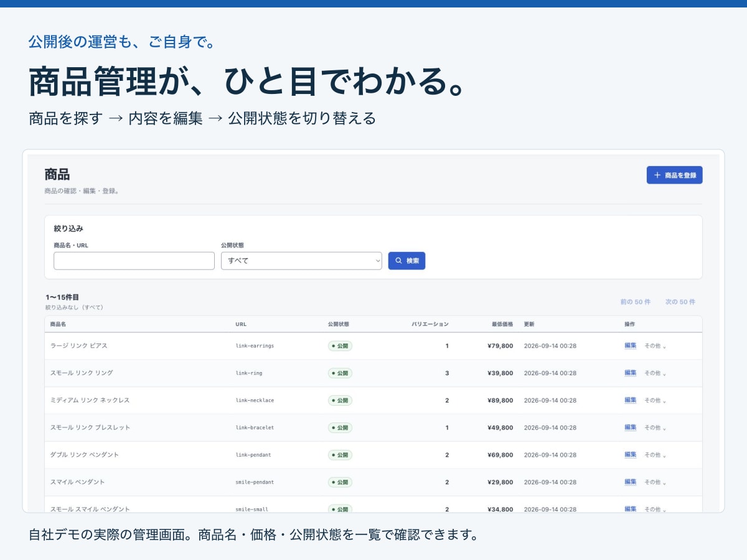Viewport: 747px width, 560px height.
Task: Click the バリエーション column header
Action: 430,324
